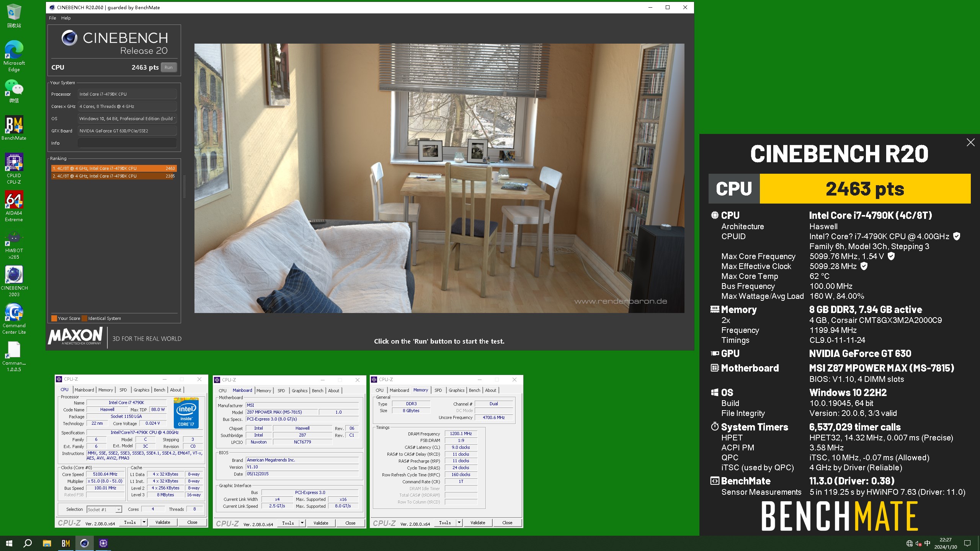980x551 pixels.
Task: Click the Chinese IME indicator
Action: (x=927, y=543)
